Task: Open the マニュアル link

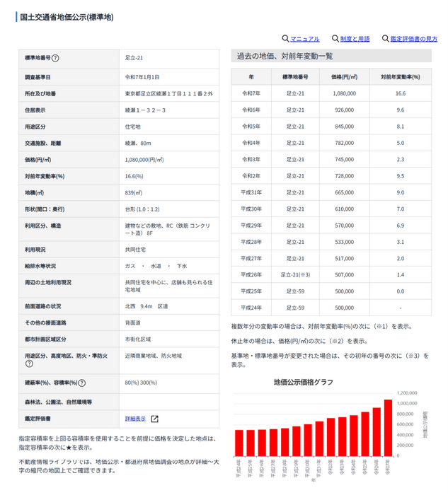Action: (305, 39)
